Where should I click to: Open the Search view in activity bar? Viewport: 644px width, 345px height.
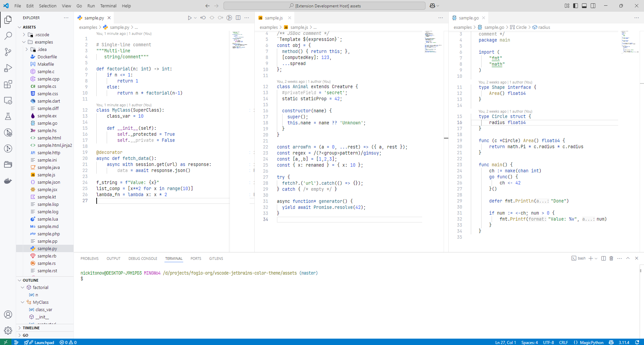tap(8, 36)
